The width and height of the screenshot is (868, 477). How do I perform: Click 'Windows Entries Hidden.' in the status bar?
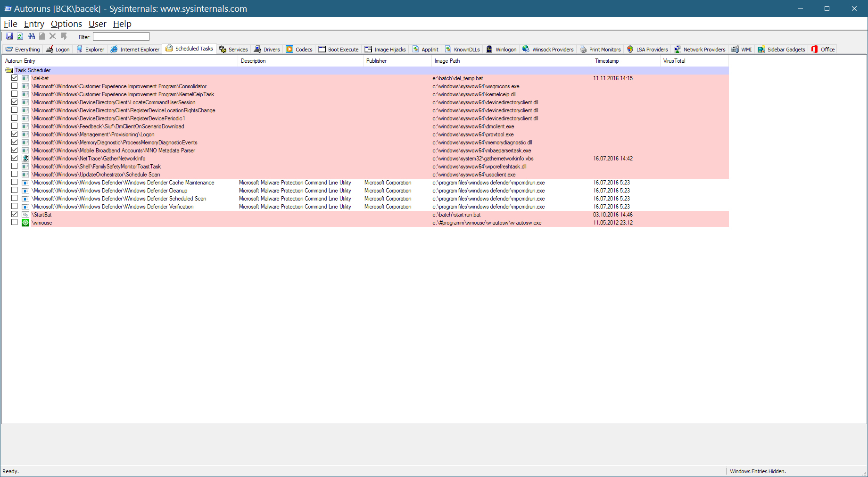click(758, 471)
